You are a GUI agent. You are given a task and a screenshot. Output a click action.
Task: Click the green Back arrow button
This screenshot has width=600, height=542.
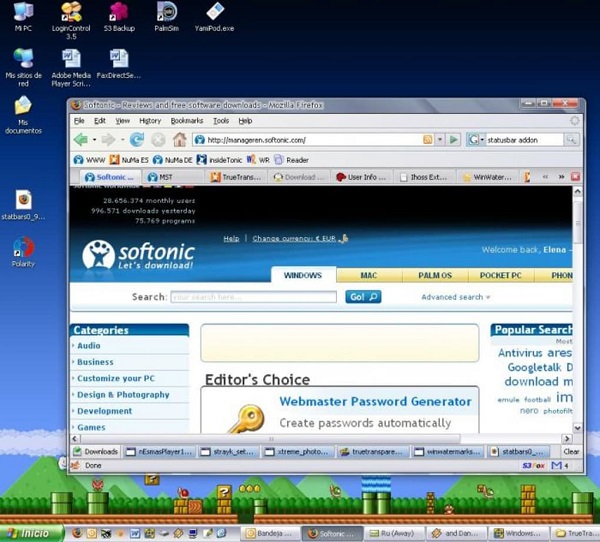pos(80,140)
